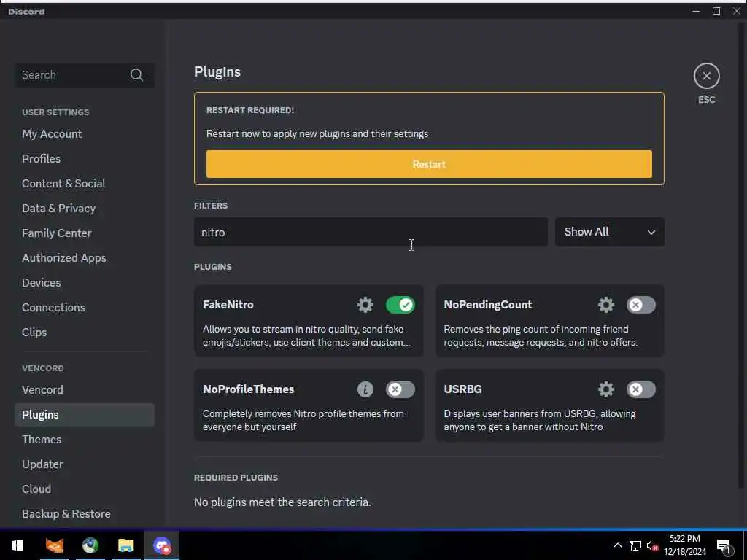The height and width of the screenshot is (560, 747).
Task: Click the sidebar search magnifier icon
Action: (x=136, y=75)
